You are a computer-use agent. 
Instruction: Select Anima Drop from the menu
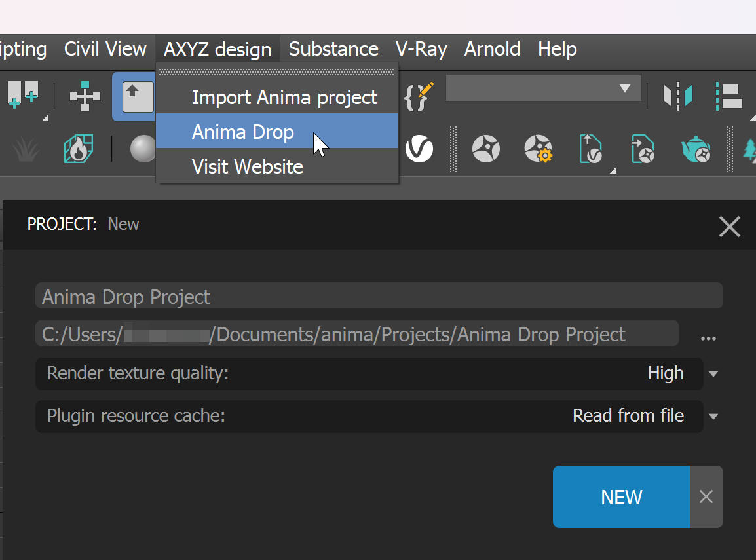[277, 131]
